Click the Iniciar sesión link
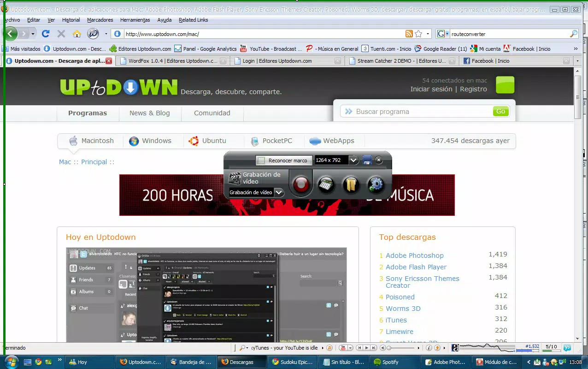This screenshot has height=369, width=588. coord(431,89)
